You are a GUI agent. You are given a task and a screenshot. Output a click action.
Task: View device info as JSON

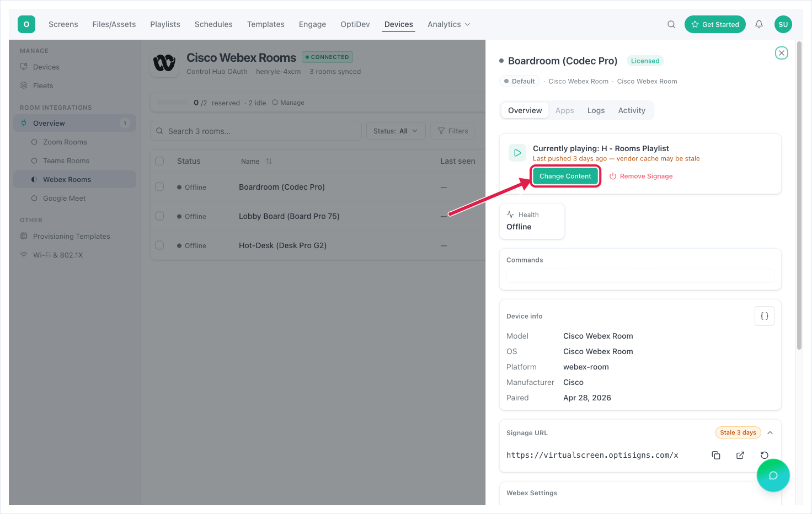coord(765,316)
